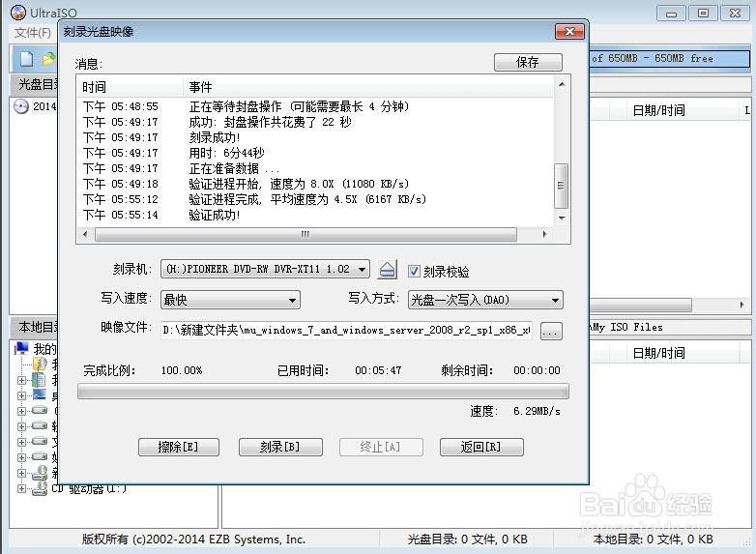The image size is (756, 554).
Task: Select log row 封盘操作共花费了 22 秒
Action: point(315,122)
